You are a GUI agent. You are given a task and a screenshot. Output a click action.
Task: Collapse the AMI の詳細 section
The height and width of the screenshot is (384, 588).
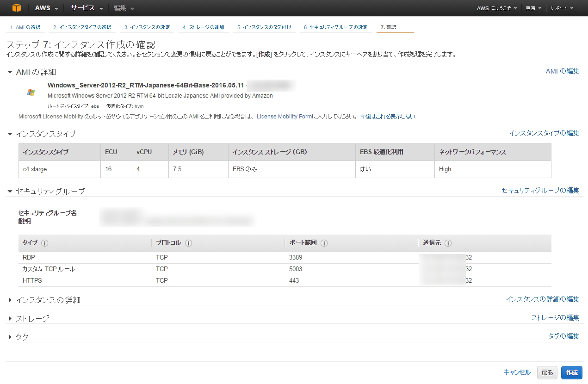click(10, 72)
